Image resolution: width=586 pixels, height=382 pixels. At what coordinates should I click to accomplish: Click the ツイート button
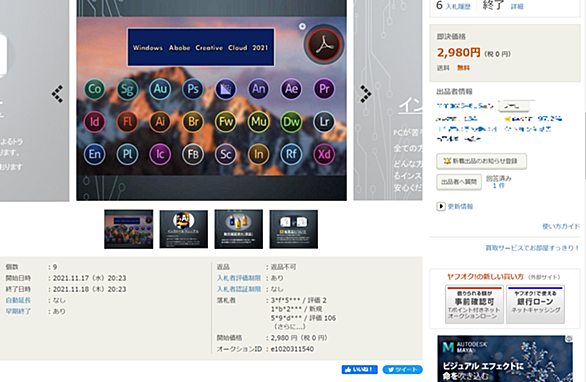pyautogui.click(x=403, y=370)
